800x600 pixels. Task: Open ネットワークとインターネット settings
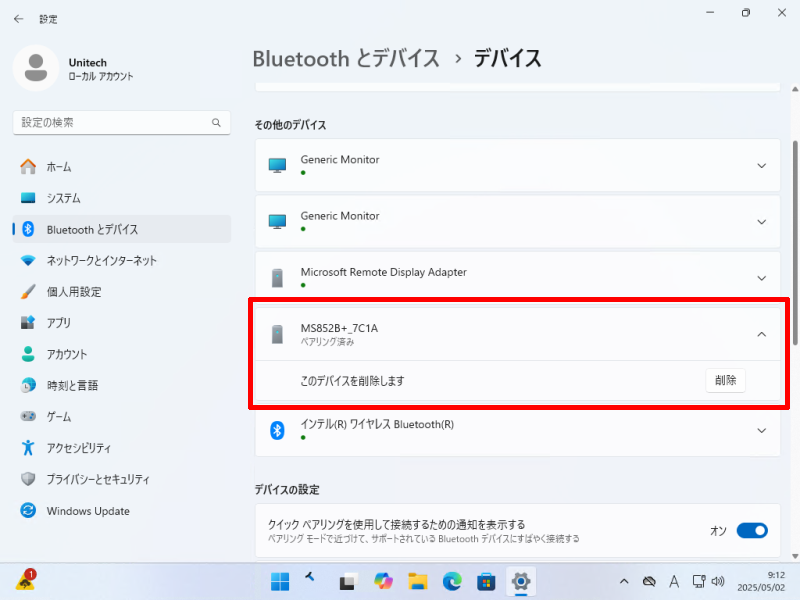click(x=121, y=261)
